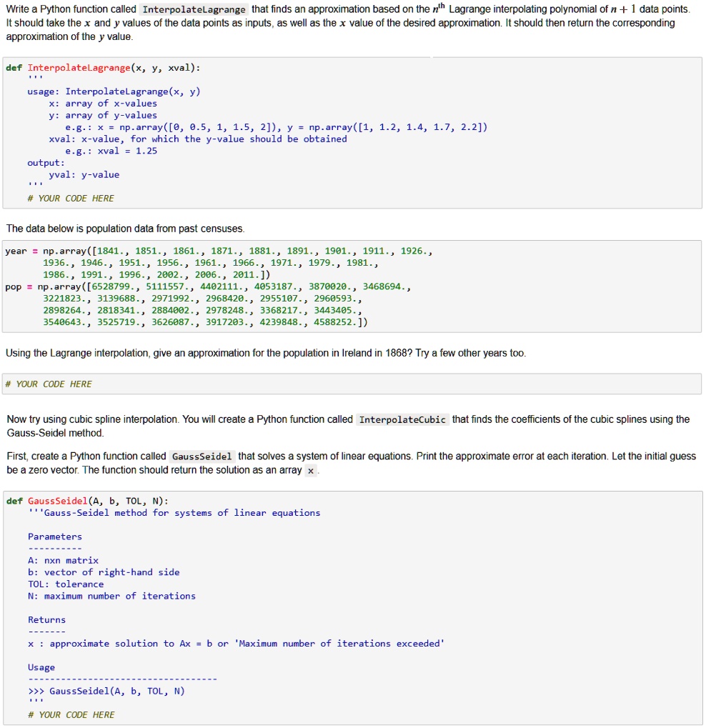Click the year value 2011. in the year array
Screen dimensions: 706x728
247,275
